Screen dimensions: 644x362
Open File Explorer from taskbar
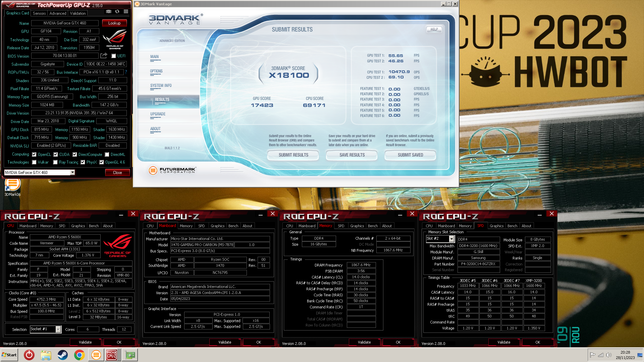[x=46, y=355]
